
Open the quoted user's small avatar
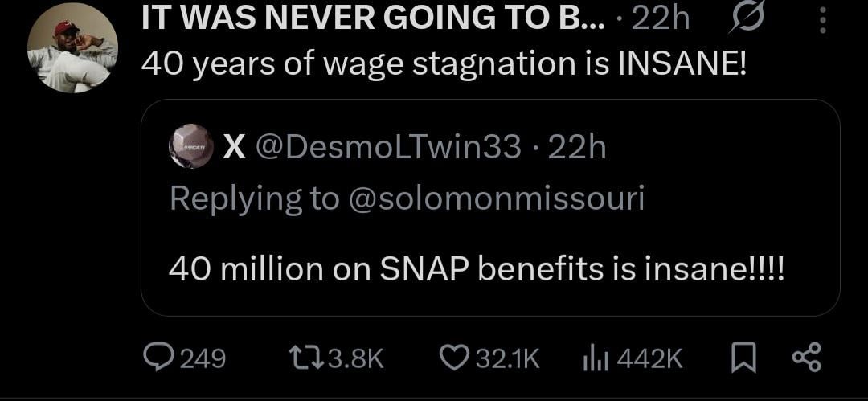pos(191,146)
